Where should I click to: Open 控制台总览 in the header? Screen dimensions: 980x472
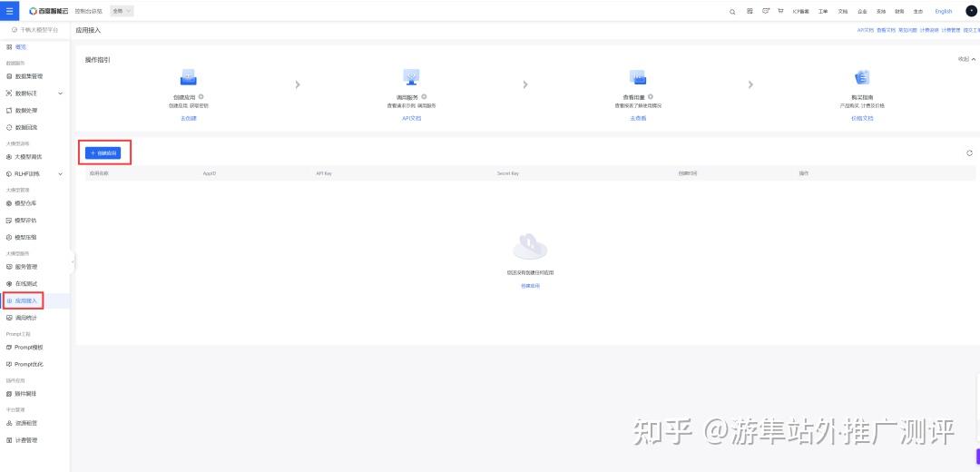tap(90, 11)
